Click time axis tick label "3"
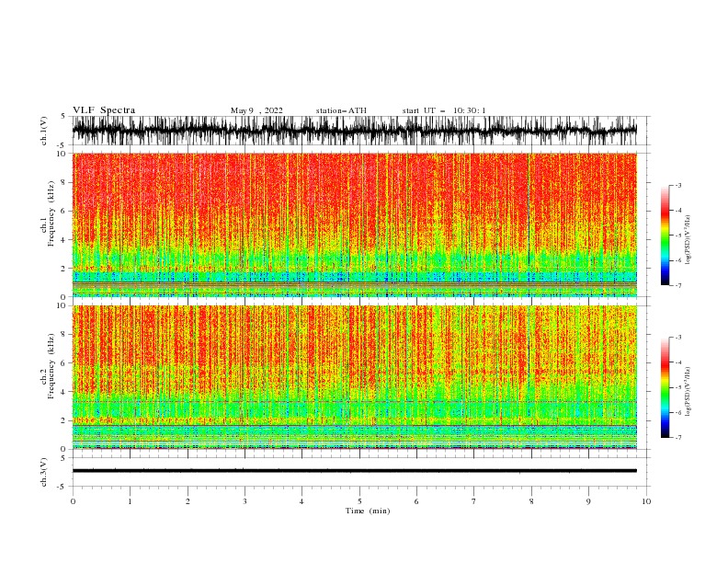The height and width of the screenshot is (563, 728). click(245, 501)
